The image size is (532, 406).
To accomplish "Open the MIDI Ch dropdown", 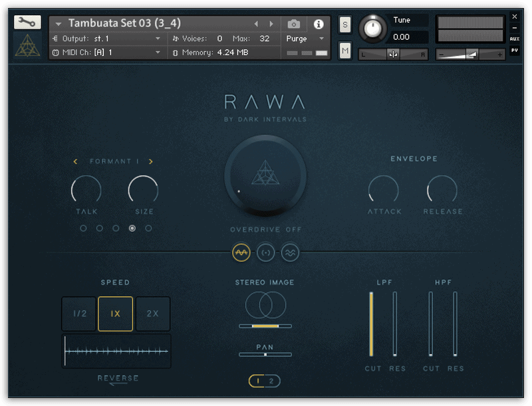I will click(x=107, y=52).
